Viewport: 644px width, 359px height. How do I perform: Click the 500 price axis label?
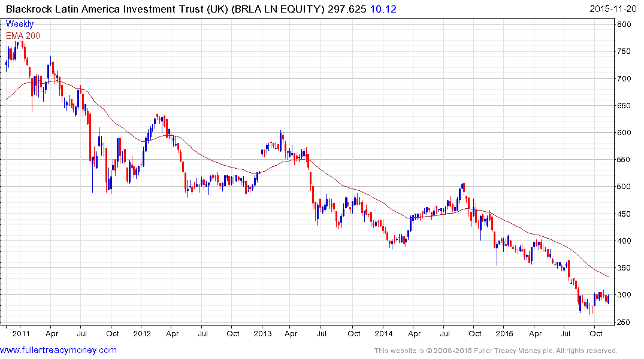(x=624, y=187)
